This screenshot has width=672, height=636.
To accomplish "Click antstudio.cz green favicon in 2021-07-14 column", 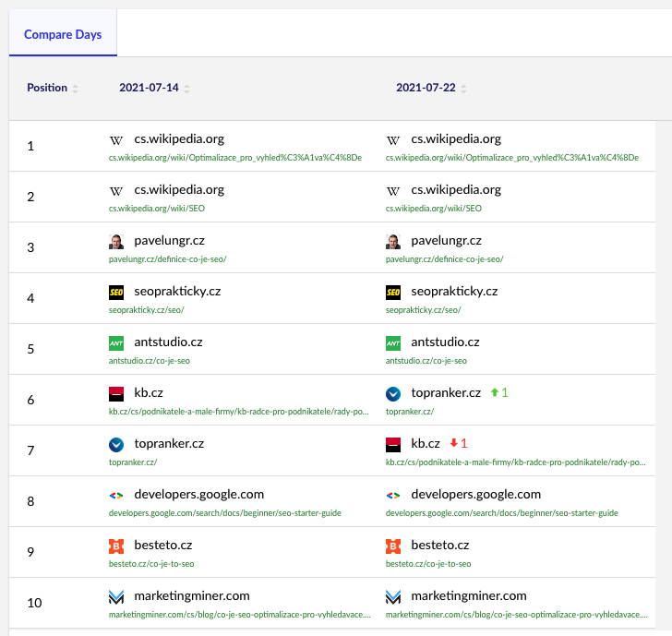I will pos(116,343).
